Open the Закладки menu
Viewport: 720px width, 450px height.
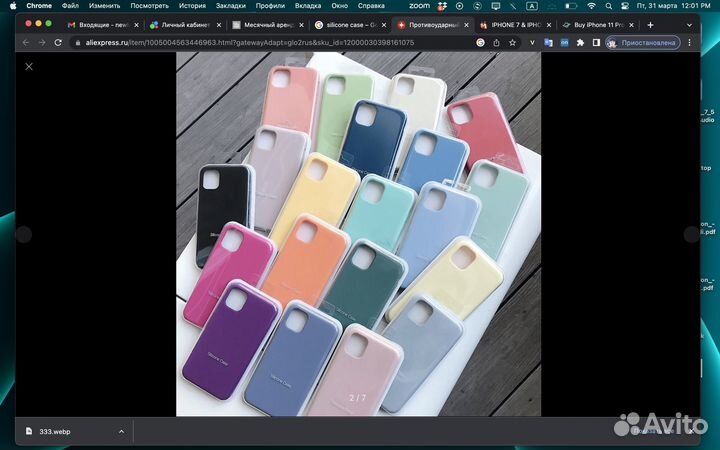coord(231,6)
